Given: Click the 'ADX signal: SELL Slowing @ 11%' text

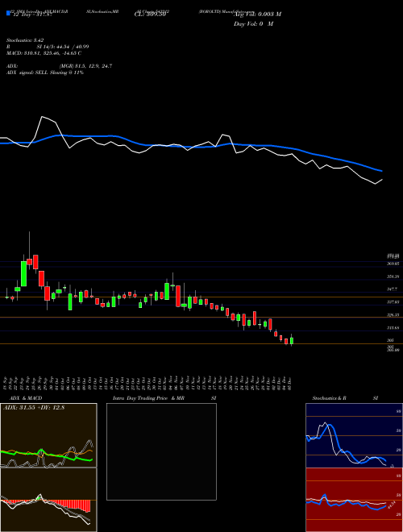Looking at the screenshot, I should point(45,73).
